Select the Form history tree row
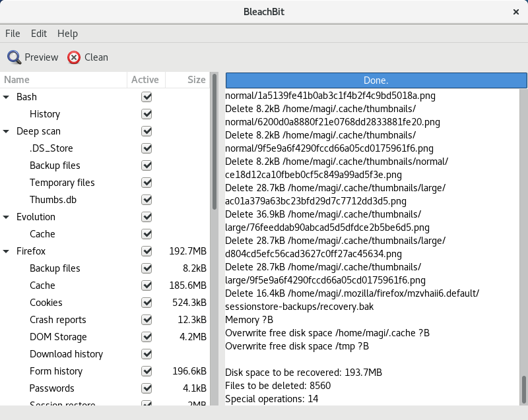528x420 pixels. pyautogui.click(x=105, y=372)
